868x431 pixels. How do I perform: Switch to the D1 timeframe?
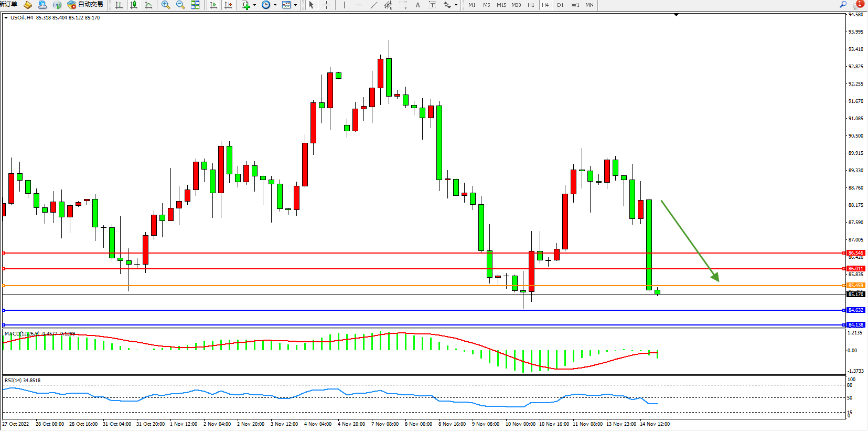click(x=560, y=5)
